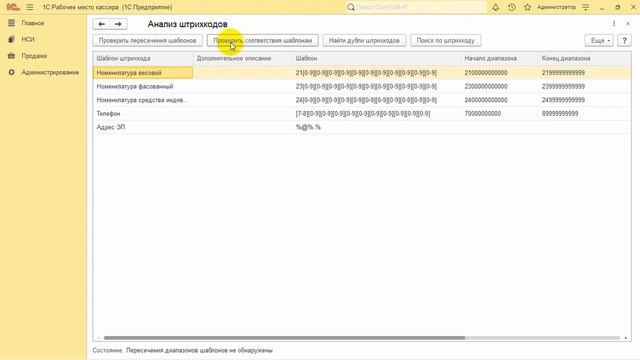Click Главное sidebar list icon
This screenshot has height=360, width=640.
tap(11, 23)
